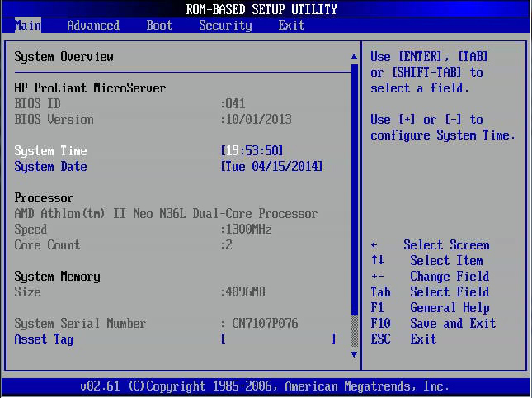
Task: Click the F1 key legend
Action: pos(377,307)
